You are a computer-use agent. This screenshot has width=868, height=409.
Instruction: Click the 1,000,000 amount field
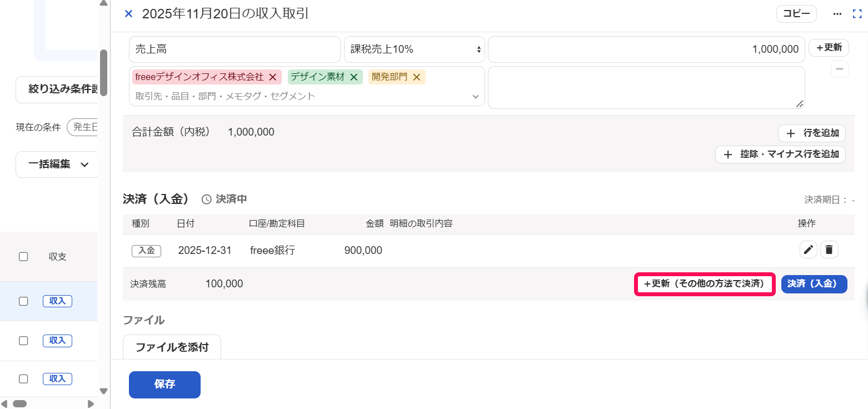coord(646,49)
